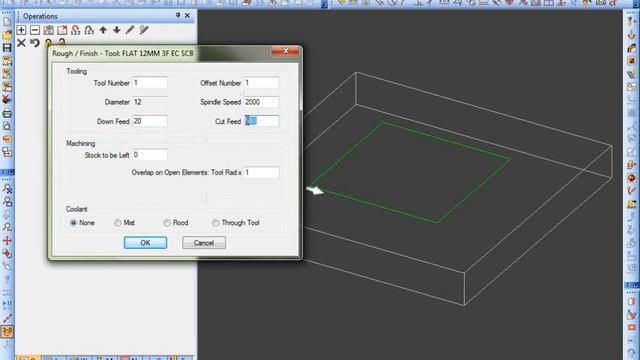The width and height of the screenshot is (640, 360).
Task: Click the Offset Number field
Action: tap(261, 83)
